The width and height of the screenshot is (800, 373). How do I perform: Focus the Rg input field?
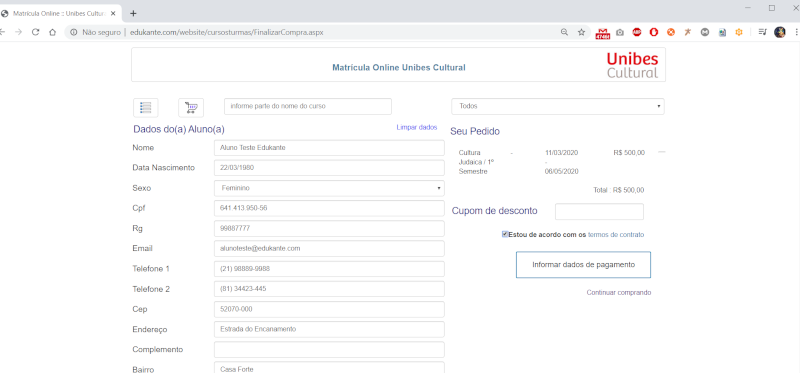[329, 229]
